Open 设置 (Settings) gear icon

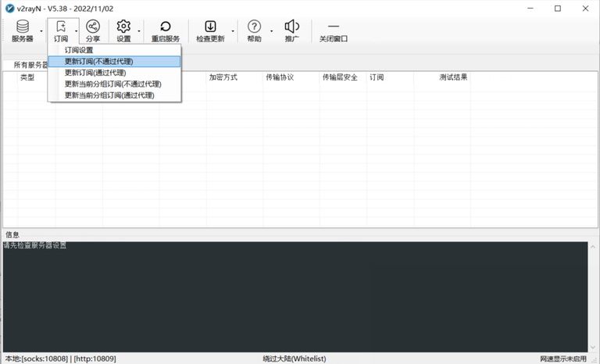pyautogui.click(x=123, y=30)
